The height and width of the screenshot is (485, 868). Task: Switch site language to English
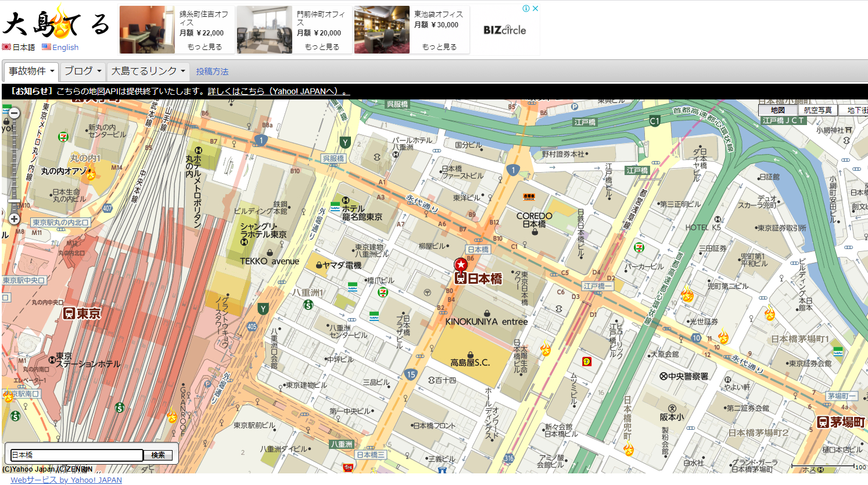click(60, 47)
